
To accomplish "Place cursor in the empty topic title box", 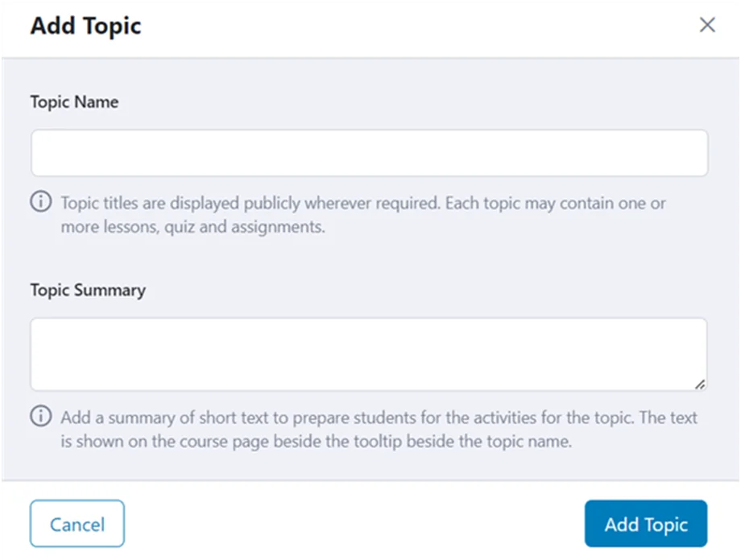I will [369, 152].
